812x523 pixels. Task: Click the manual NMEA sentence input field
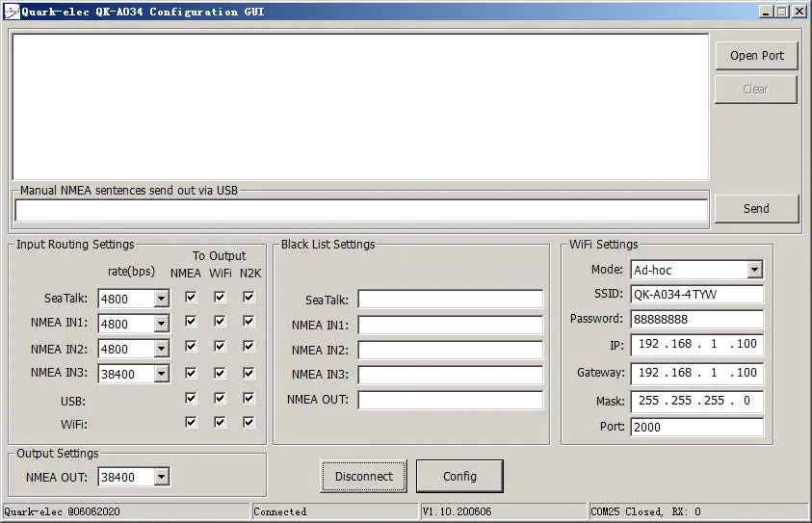[x=361, y=210]
